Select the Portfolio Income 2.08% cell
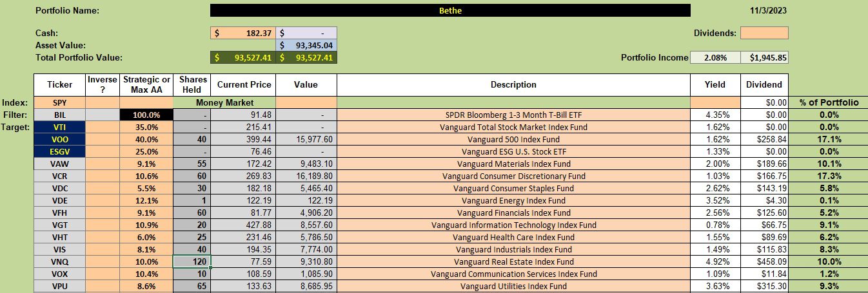Image resolution: width=868 pixels, height=293 pixels. click(x=715, y=57)
